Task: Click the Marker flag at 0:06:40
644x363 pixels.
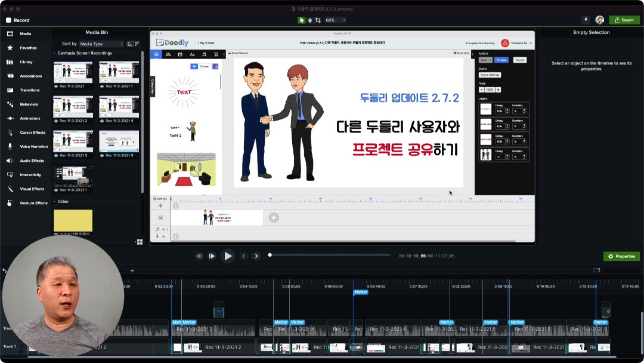Action: coord(361,292)
